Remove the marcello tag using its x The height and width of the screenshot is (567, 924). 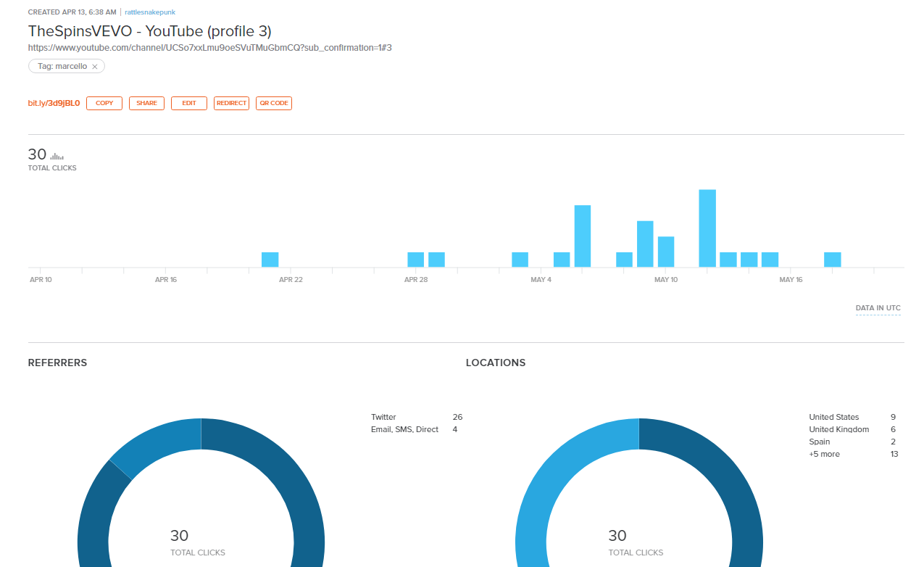94,67
